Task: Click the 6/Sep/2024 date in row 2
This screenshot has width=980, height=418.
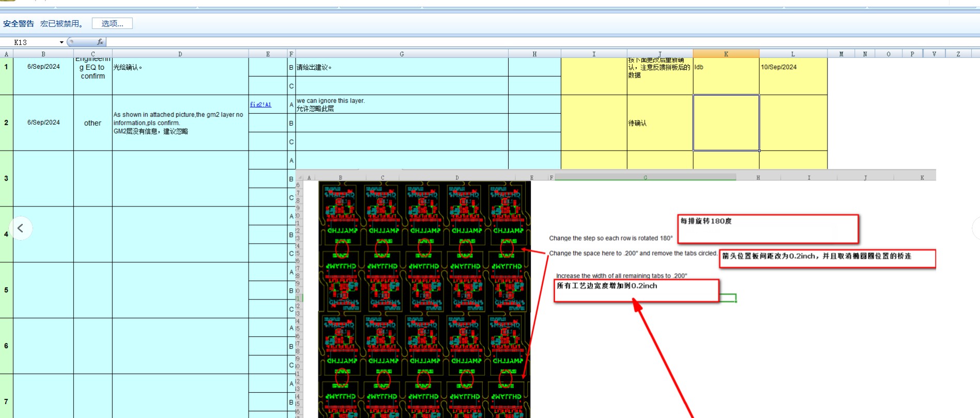Action: coord(43,123)
